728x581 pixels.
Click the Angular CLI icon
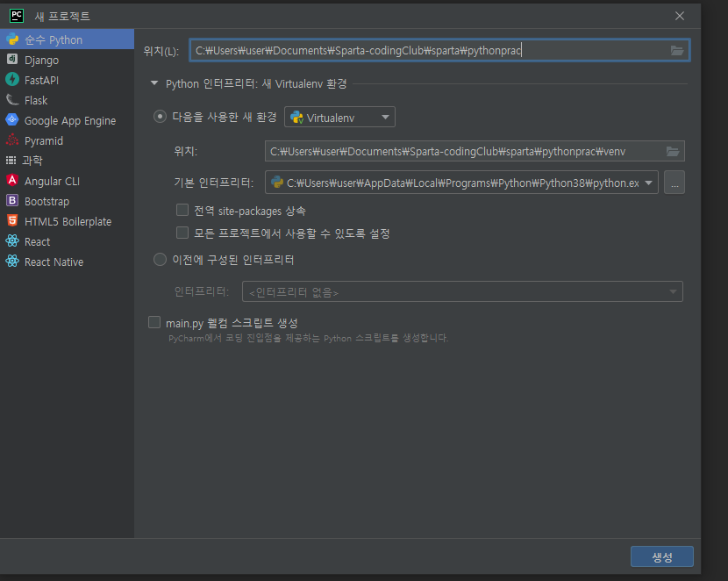[12, 180]
